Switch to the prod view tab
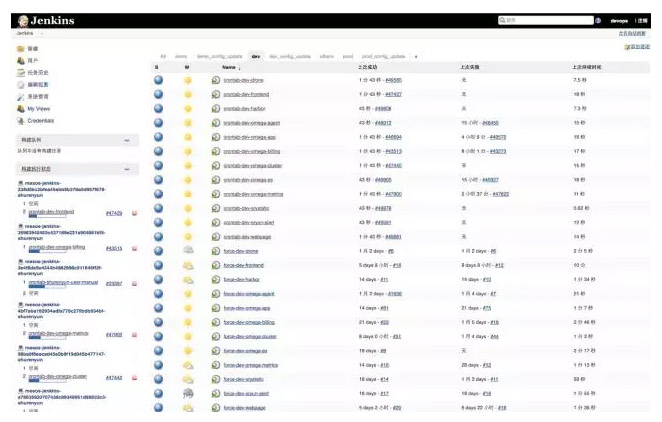This screenshot has width=662, height=422. click(x=347, y=56)
